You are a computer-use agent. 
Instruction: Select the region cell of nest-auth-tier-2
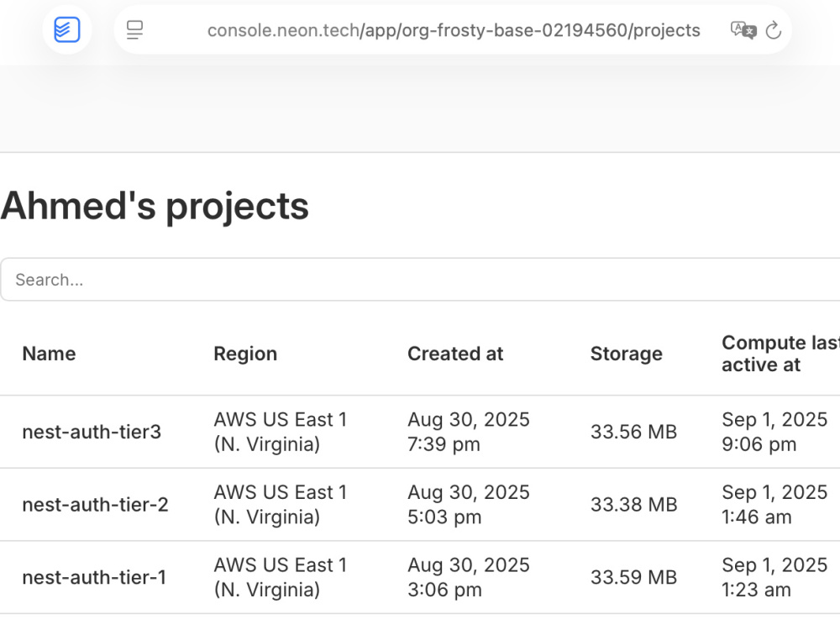coord(281,505)
